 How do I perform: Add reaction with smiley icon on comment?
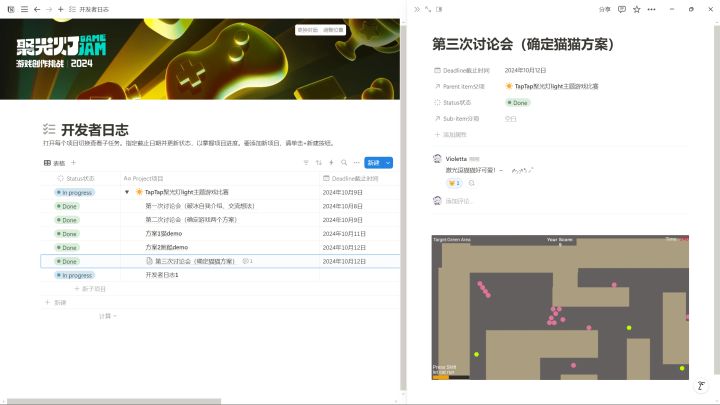(x=472, y=183)
